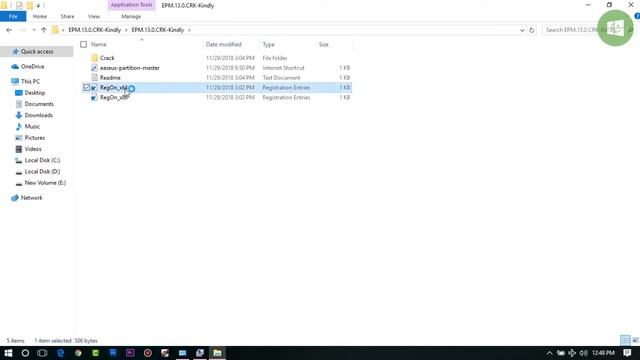Expand chevron between the two breadcrumb segments
The width and height of the screenshot is (640, 360).
(126, 30)
